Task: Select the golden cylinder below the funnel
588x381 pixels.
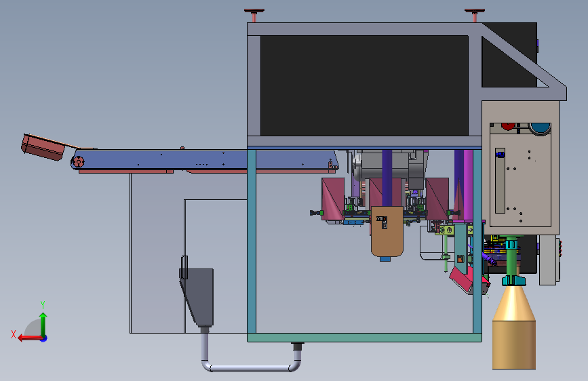Action: [x=514, y=344]
